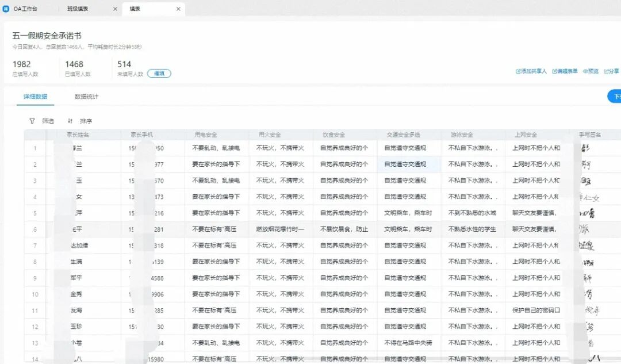Click the 家长手机 column header
This screenshot has height=364, width=621.
tap(141, 133)
